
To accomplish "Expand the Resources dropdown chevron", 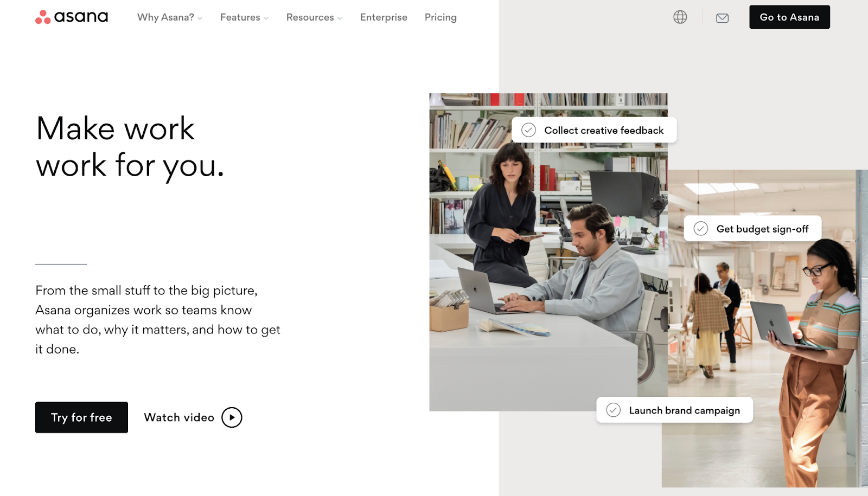I will pyautogui.click(x=340, y=18).
